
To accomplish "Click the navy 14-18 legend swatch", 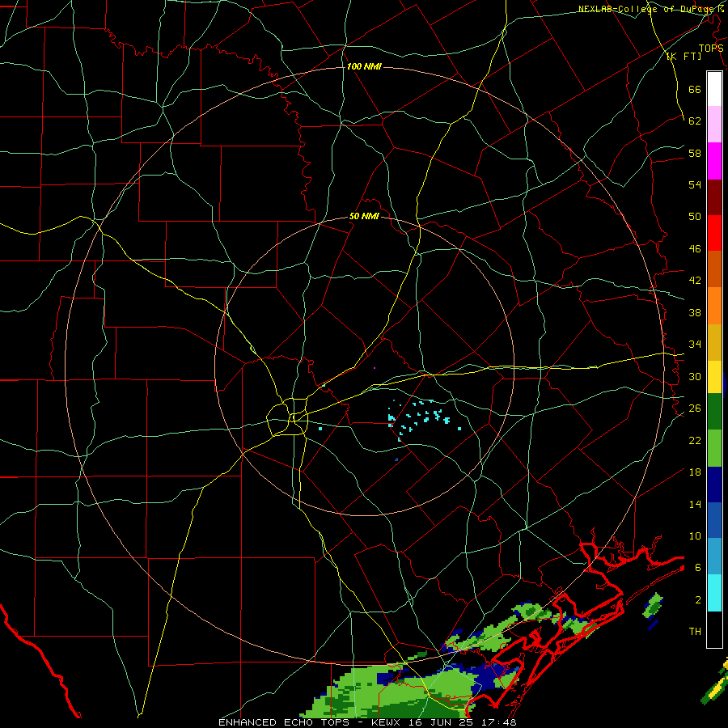I will [714, 485].
